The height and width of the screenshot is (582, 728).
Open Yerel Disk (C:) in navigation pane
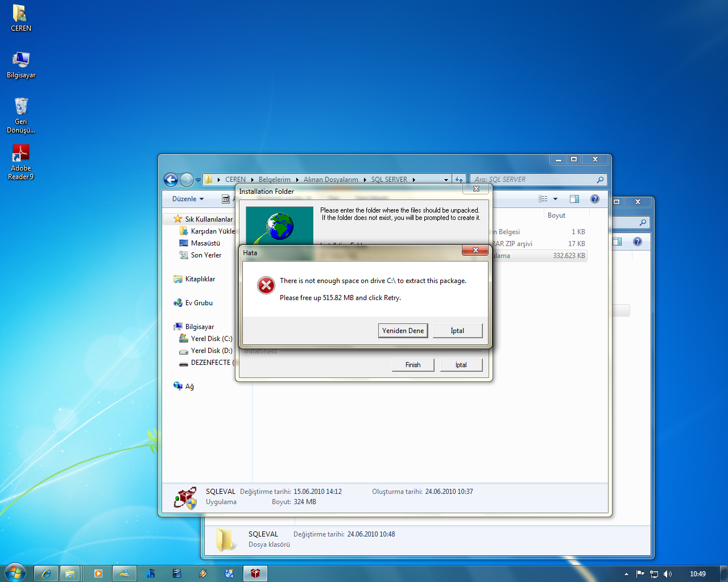211,339
